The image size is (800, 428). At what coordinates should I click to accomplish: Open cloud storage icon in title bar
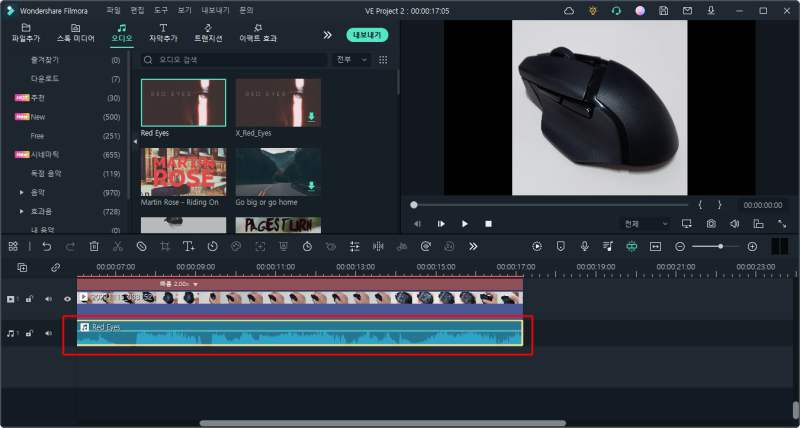coord(569,11)
